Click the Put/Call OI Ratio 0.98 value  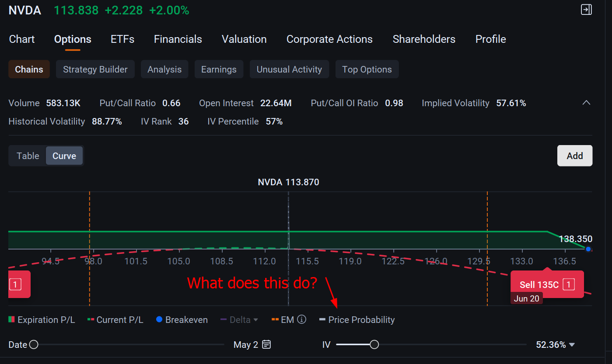(x=394, y=103)
